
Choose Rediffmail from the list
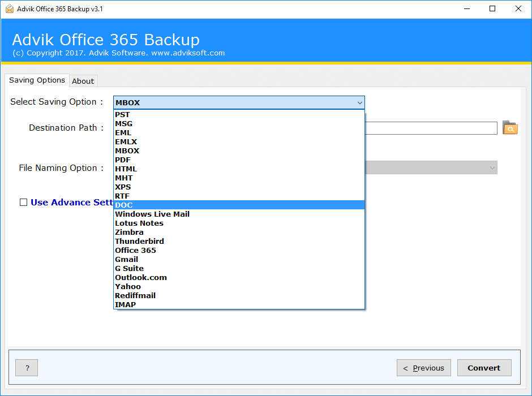[239, 295]
